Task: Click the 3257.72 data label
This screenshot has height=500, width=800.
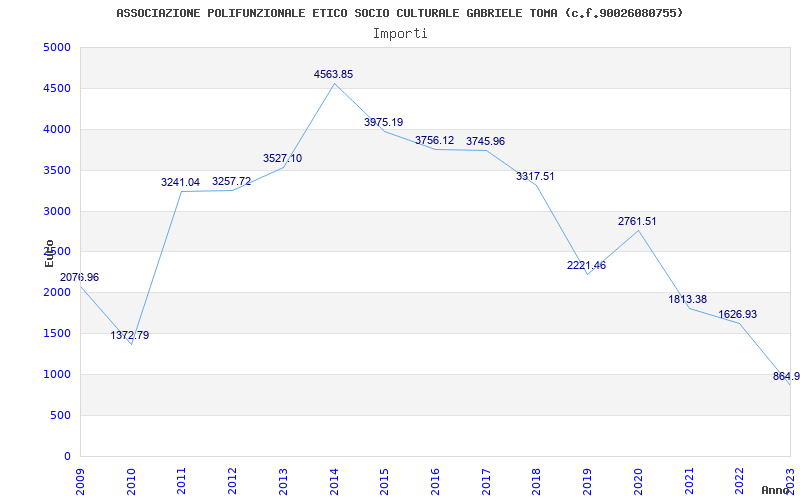Action: [x=232, y=182]
